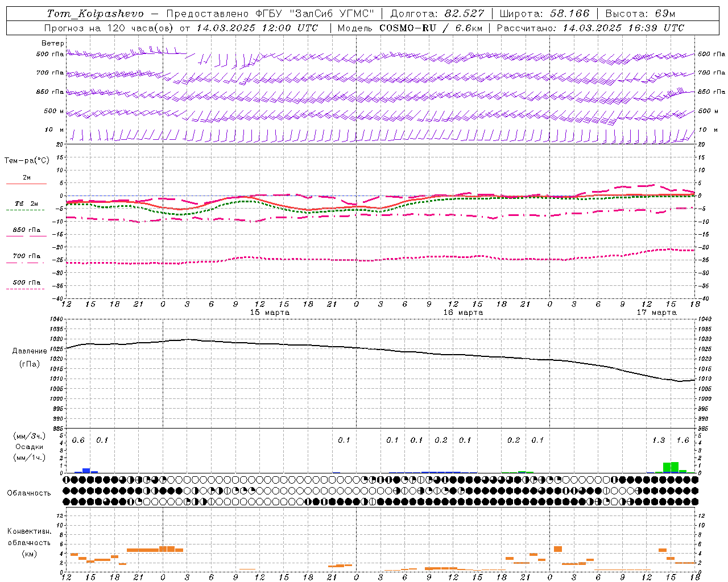Click the Ветер panel label
This screenshot has width=728, height=582.
tap(53, 43)
